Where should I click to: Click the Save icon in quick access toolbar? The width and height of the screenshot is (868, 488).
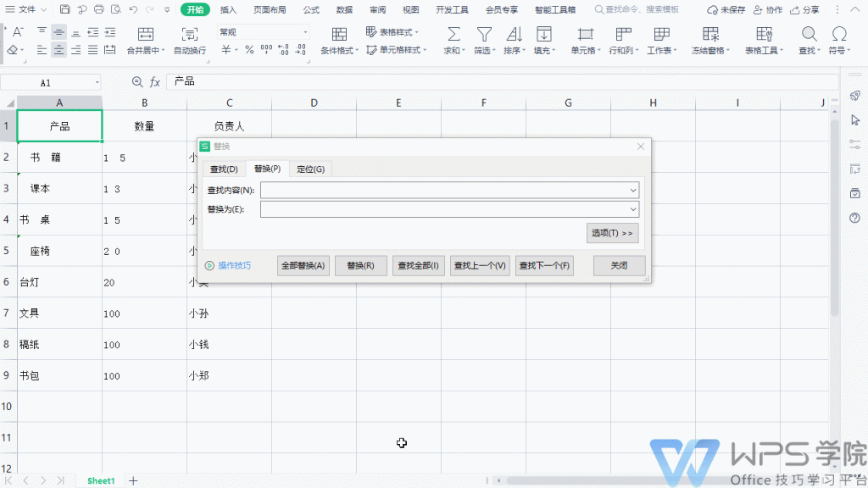65,10
